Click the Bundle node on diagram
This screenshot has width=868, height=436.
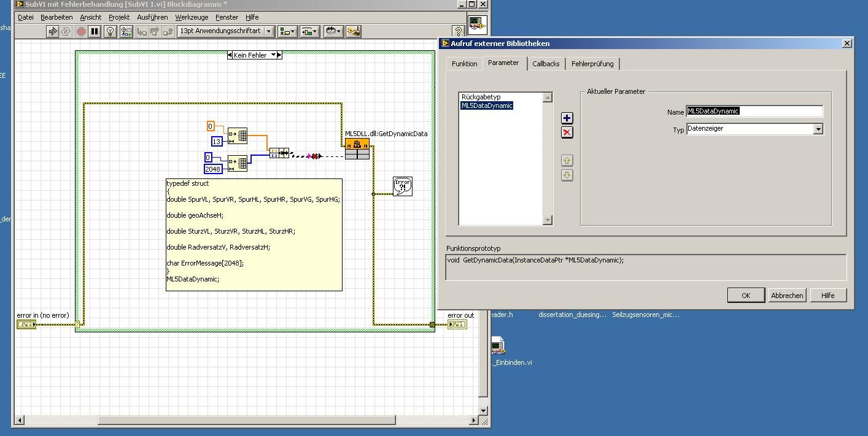click(x=279, y=153)
